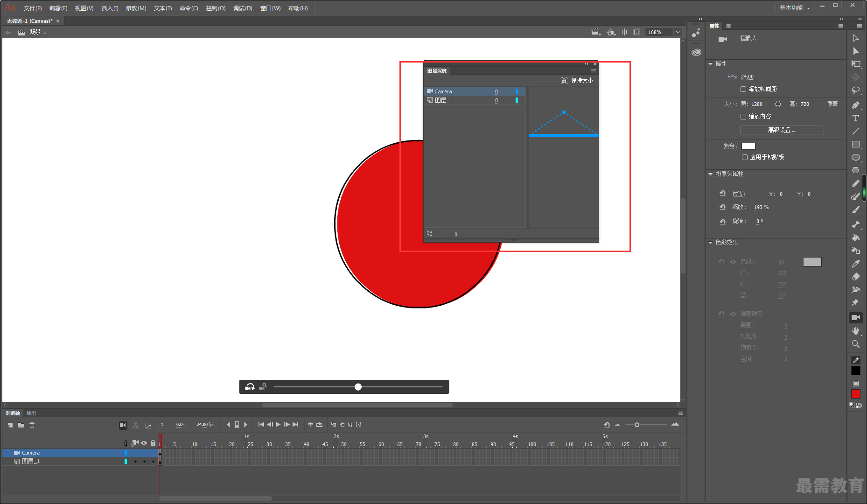Open the 窗口(W) menu

pos(271,8)
